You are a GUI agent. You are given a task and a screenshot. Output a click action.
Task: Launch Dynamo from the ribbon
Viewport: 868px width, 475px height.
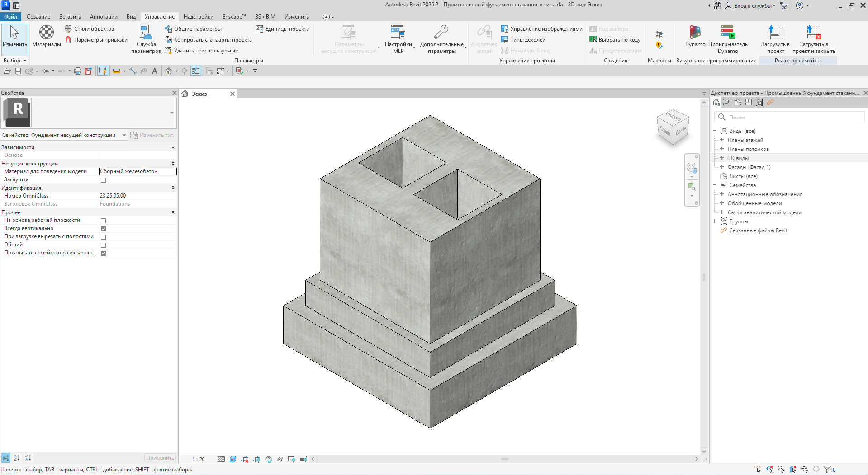pos(695,36)
